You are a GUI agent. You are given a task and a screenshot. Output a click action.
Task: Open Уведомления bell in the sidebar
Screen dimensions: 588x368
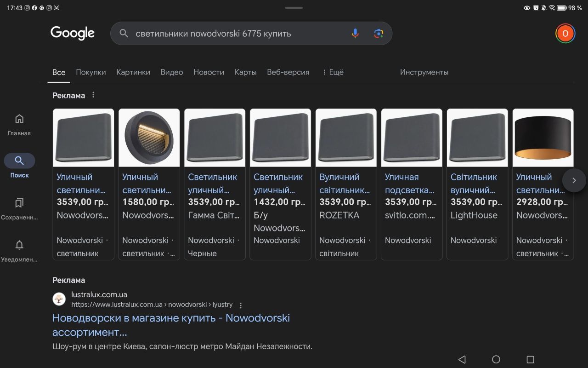(x=19, y=251)
